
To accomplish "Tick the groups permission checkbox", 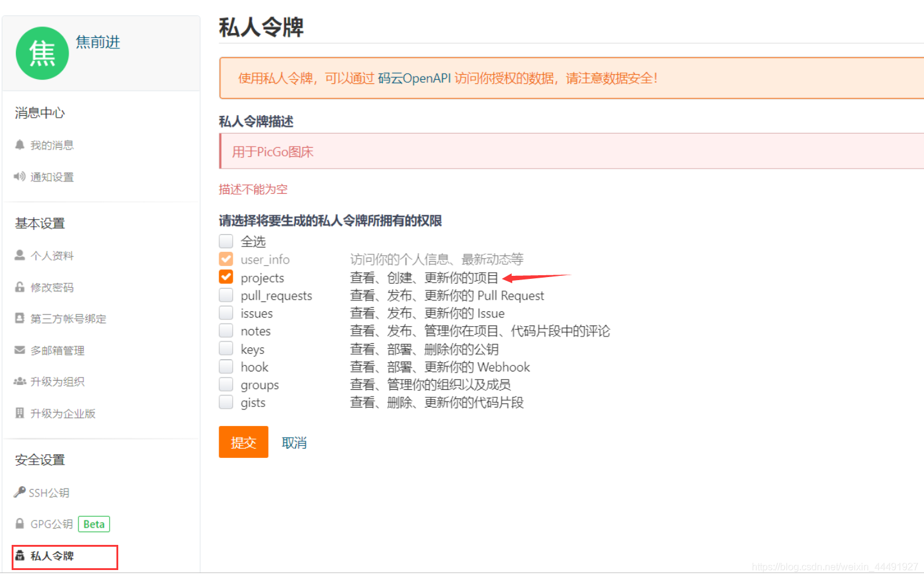I will click(x=226, y=384).
